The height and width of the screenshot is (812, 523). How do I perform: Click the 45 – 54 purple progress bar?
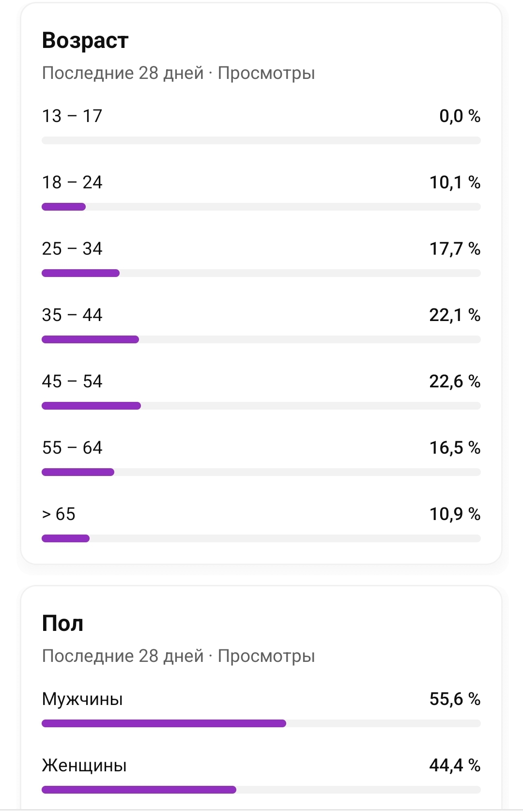point(92,406)
